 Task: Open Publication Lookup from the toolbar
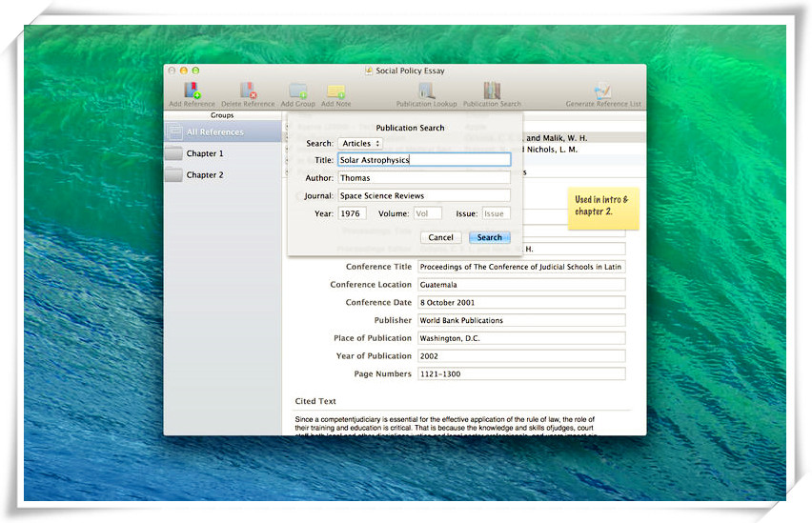click(426, 91)
